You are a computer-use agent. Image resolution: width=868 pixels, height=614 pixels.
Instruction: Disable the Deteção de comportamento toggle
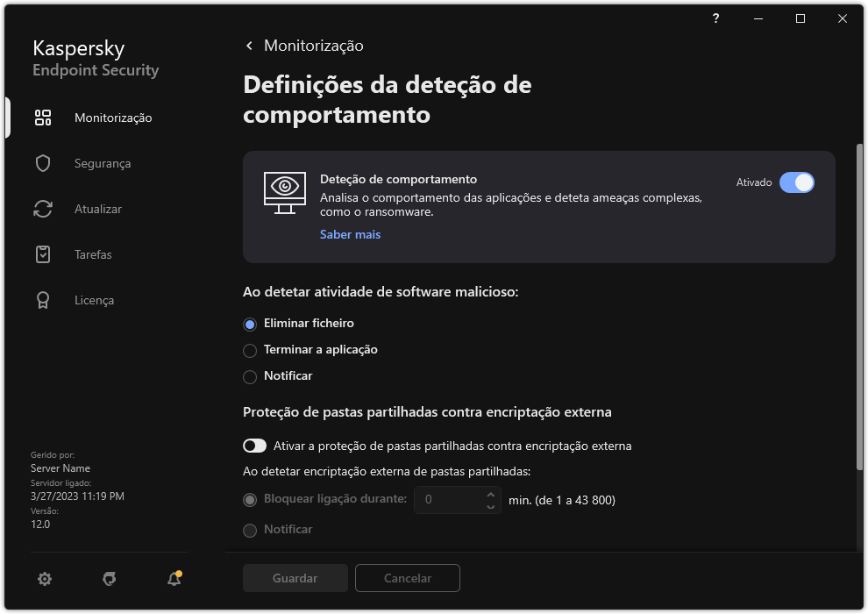pos(799,182)
